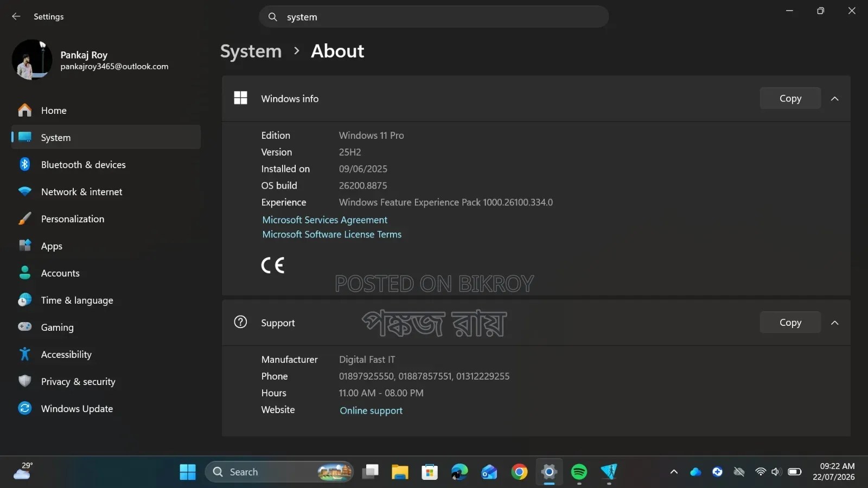
Task: Open Home in Settings sidebar
Action: click(x=106, y=110)
